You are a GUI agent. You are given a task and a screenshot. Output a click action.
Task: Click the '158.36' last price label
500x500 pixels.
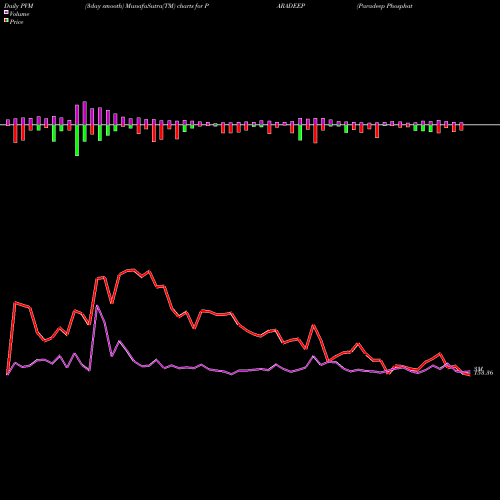(x=483, y=373)
